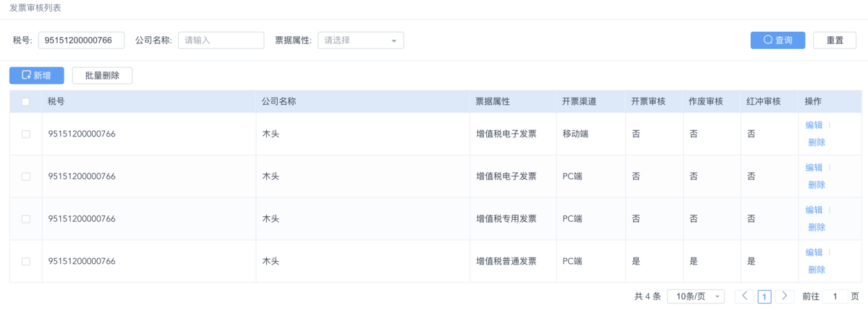868x313 pixels.
Task: Click the 前往 page jump input box
Action: tap(835, 296)
